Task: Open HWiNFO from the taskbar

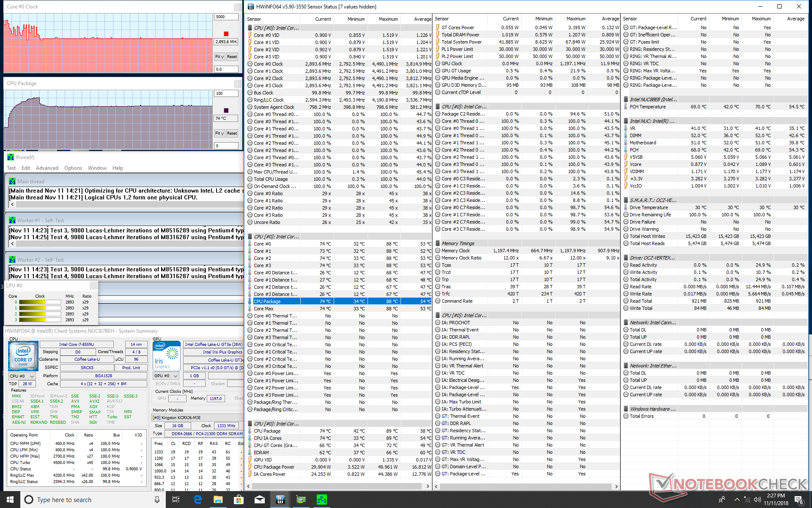Action: tap(280, 500)
